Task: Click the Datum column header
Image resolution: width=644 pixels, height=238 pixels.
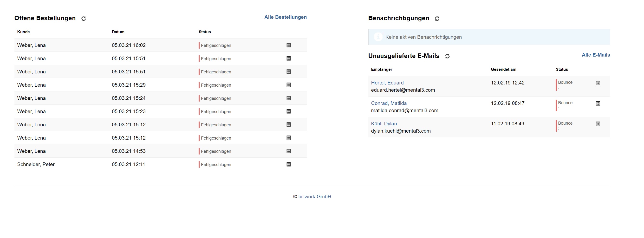Action: point(118,32)
